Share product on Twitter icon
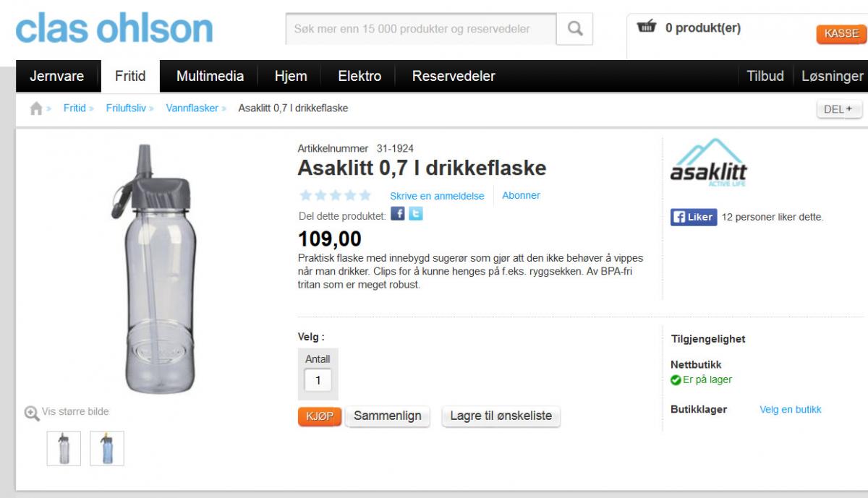This screenshot has height=498, width=868. pyautogui.click(x=415, y=213)
